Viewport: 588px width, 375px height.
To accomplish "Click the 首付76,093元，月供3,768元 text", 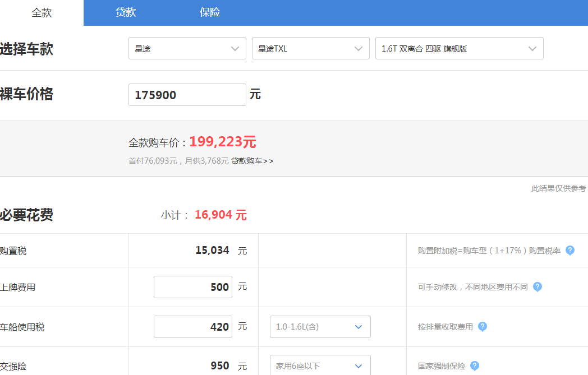I will [178, 161].
